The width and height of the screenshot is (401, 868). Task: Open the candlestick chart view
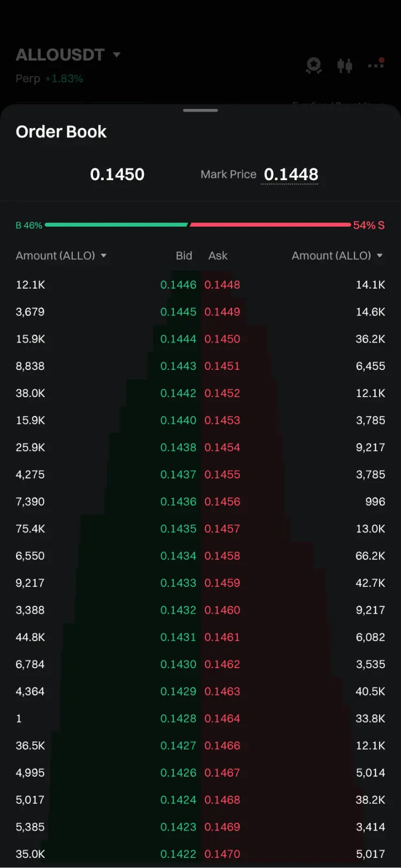pos(345,66)
